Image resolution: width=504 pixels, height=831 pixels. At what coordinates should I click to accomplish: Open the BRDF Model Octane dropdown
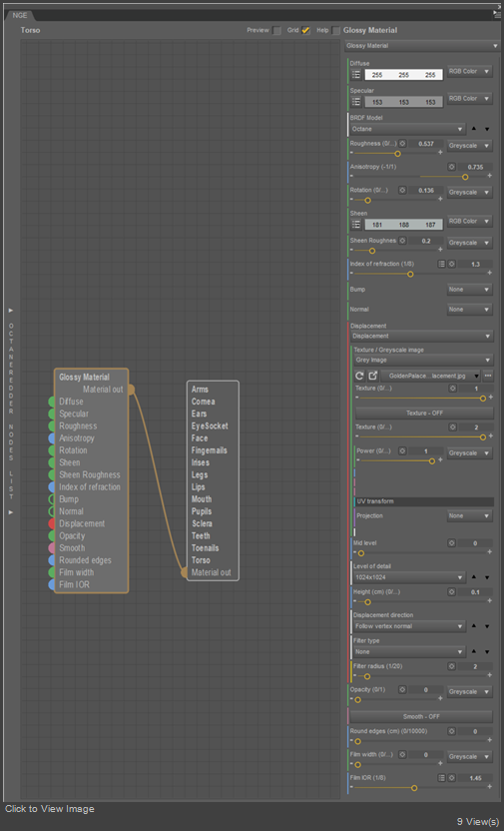[x=407, y=129]
